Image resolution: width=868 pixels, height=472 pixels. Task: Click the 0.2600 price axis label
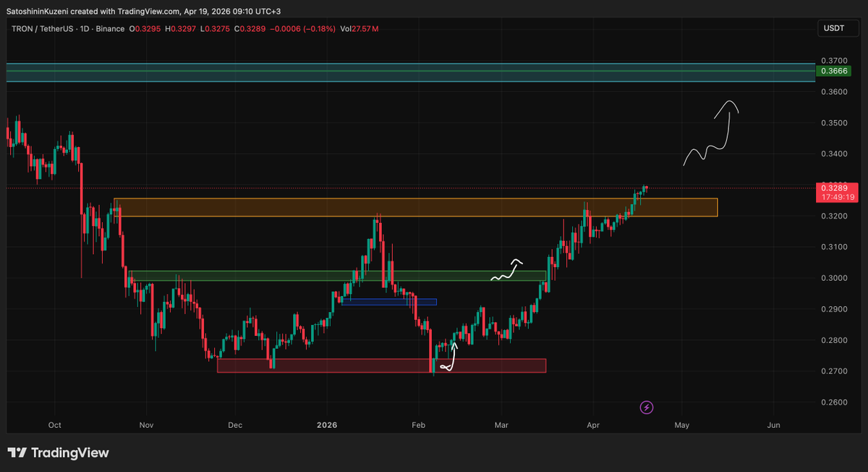pos(834,403)
